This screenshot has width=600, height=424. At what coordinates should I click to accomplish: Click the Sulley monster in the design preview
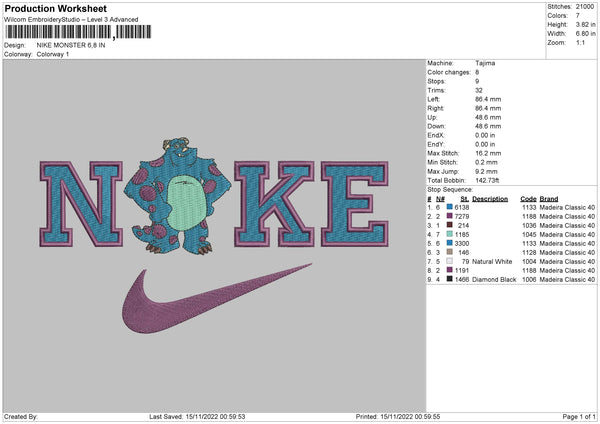tap(178, 196)
